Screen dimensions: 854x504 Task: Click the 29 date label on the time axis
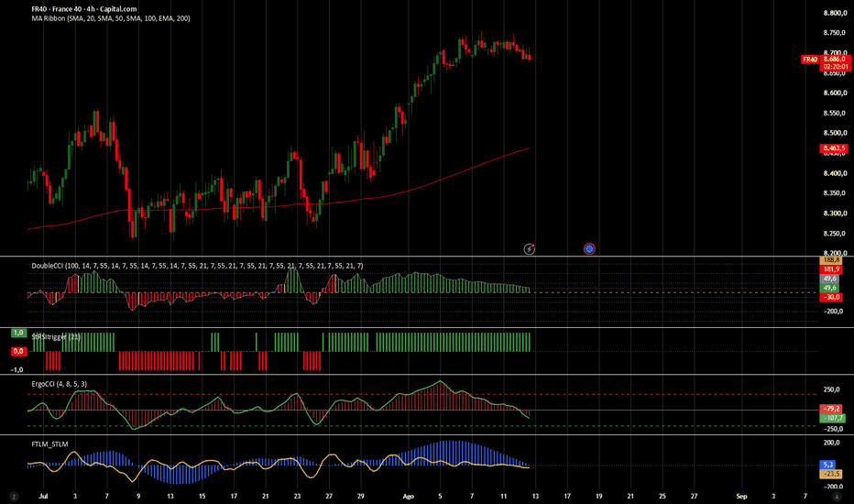point(360,497)
